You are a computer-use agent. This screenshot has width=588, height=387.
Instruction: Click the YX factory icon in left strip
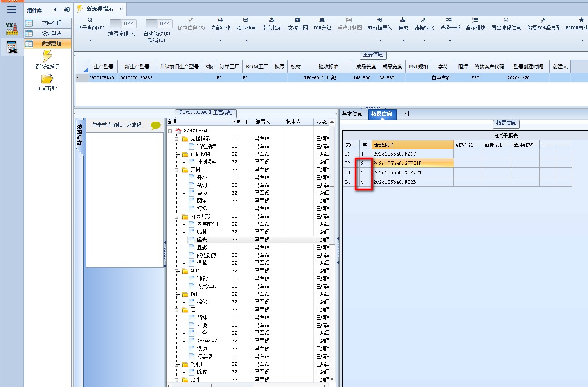(x=12, y=29)
